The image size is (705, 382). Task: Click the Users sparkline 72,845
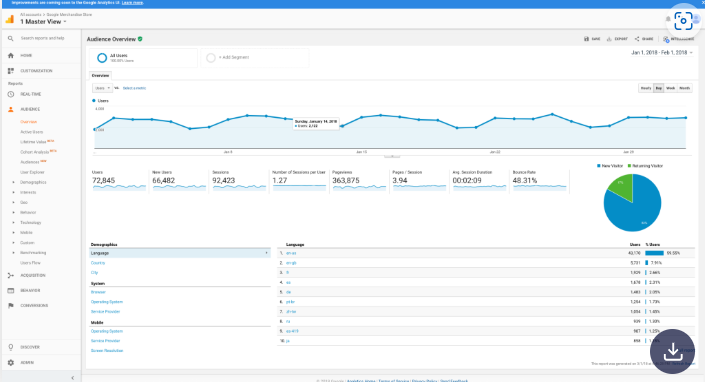(119, 187)
